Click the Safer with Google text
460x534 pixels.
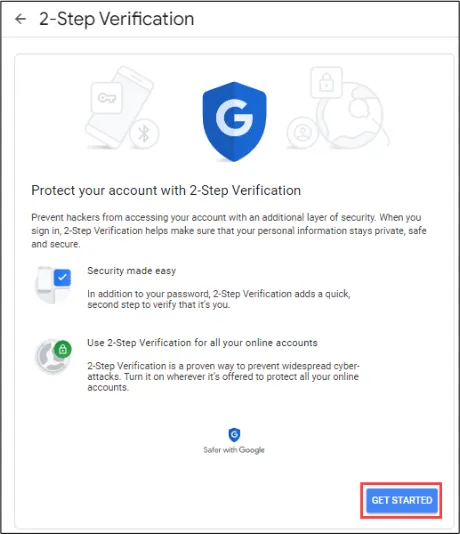point(234,450)
